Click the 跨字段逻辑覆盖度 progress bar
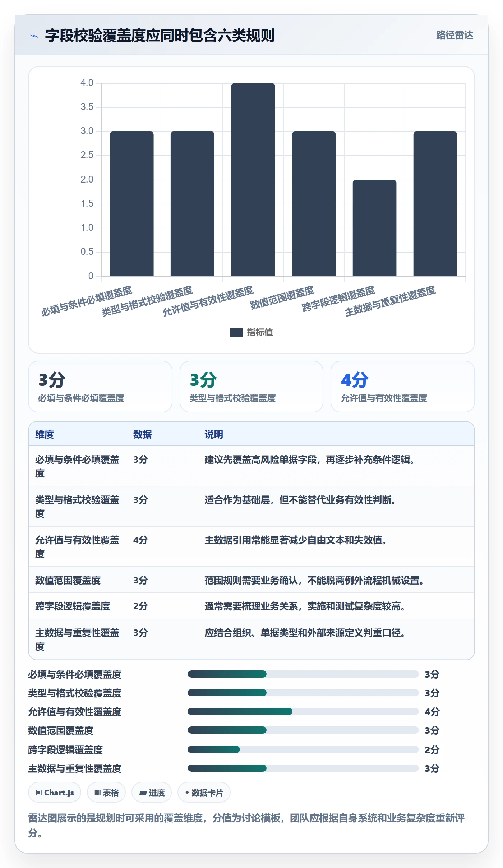Image resolution: width=503 pixels, height=868 pixels. [x=303, y=749]
